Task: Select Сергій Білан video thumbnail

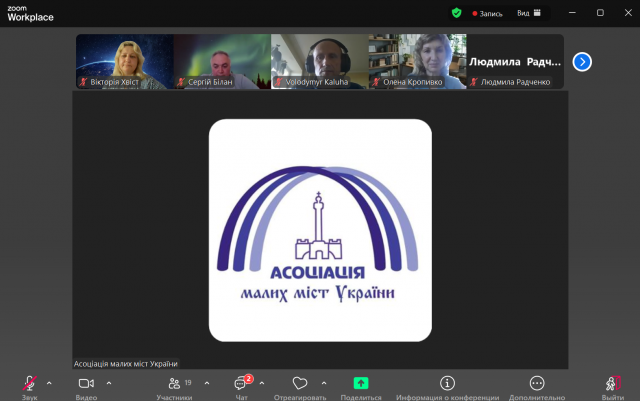Action: coord(222,61)
